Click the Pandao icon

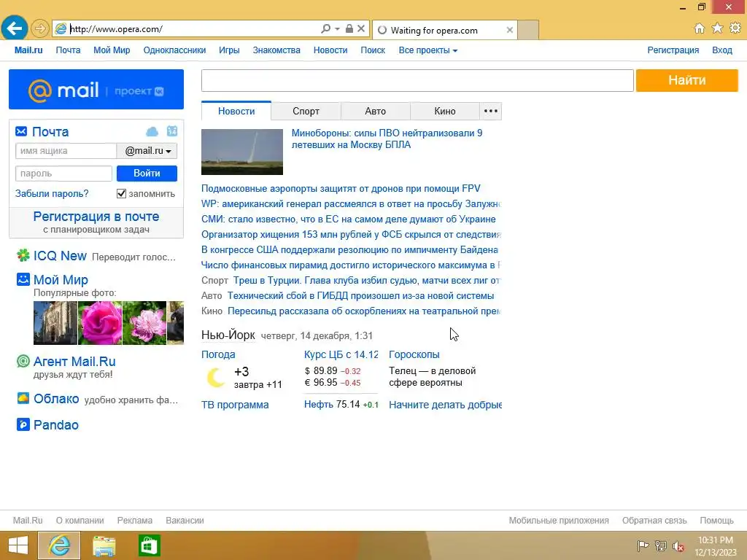click(x=23, y=424)
